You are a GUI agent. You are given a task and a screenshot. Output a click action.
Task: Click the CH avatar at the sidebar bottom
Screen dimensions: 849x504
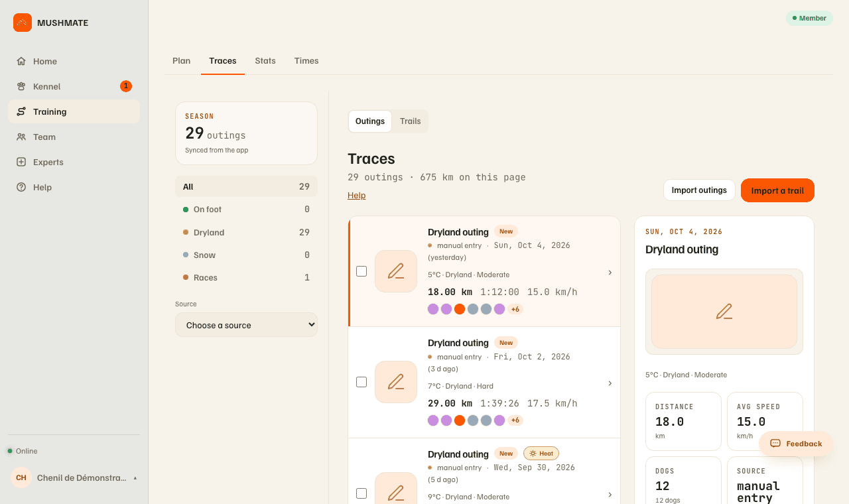coord(21,477)
